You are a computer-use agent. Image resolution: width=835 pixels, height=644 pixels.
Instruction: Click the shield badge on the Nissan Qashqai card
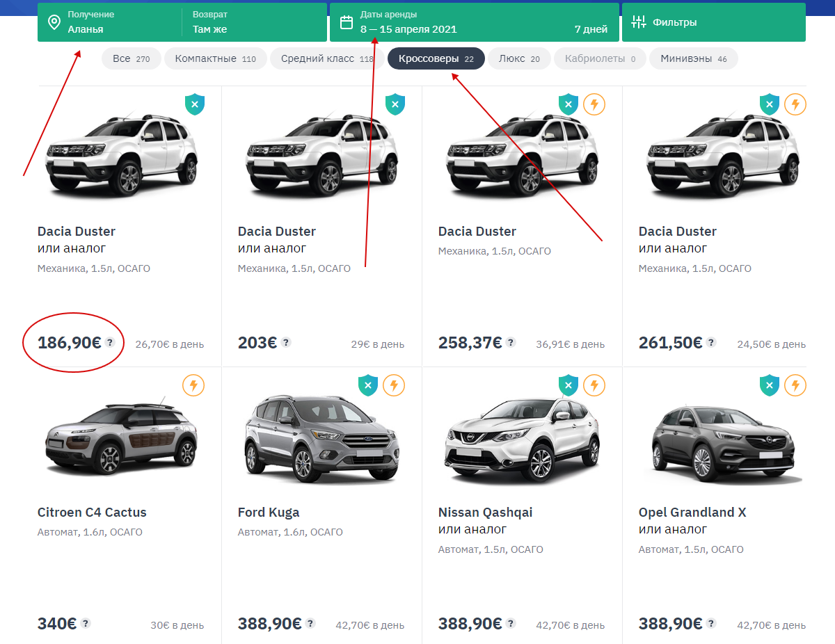click(x=568, y=385)
